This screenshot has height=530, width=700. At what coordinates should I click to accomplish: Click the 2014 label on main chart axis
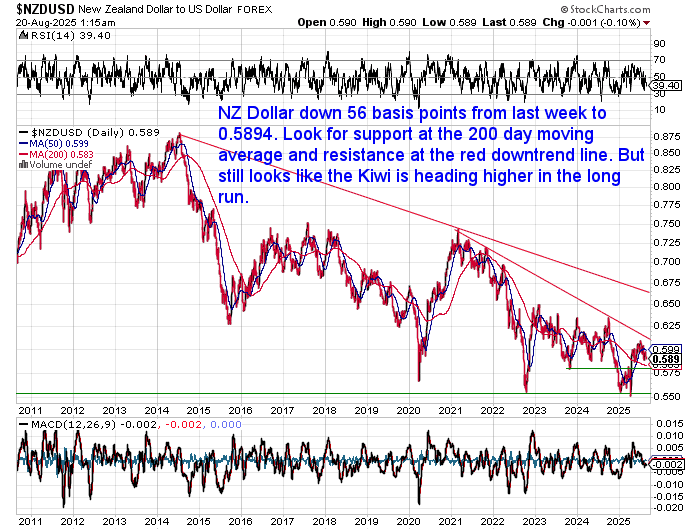157,410
